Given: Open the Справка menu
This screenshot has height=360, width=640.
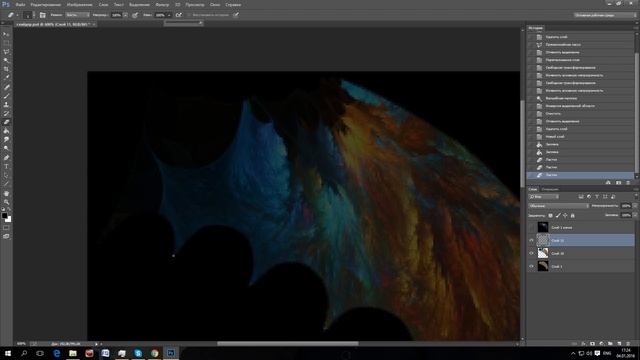Looking at the screenshot, I should click(233, 4).
